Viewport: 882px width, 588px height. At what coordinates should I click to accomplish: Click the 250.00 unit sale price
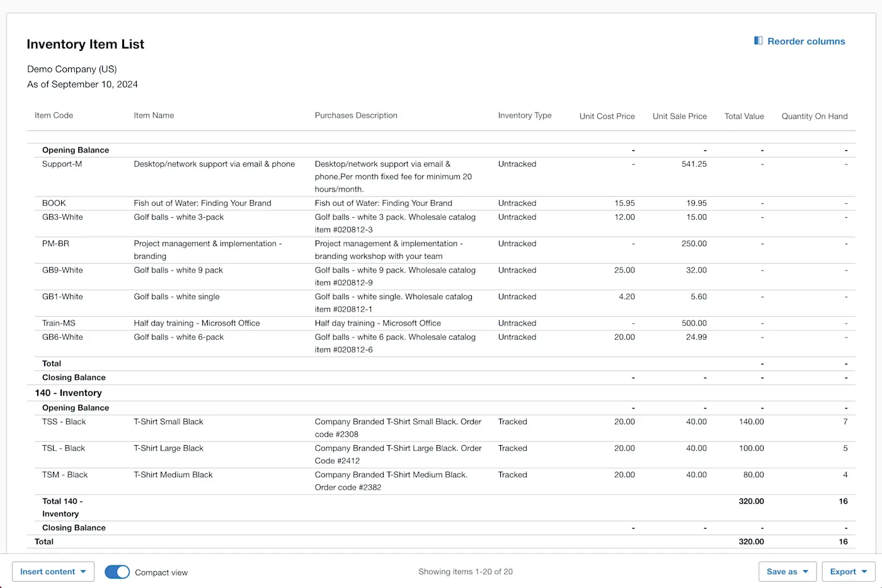click(x=694, y=243)
